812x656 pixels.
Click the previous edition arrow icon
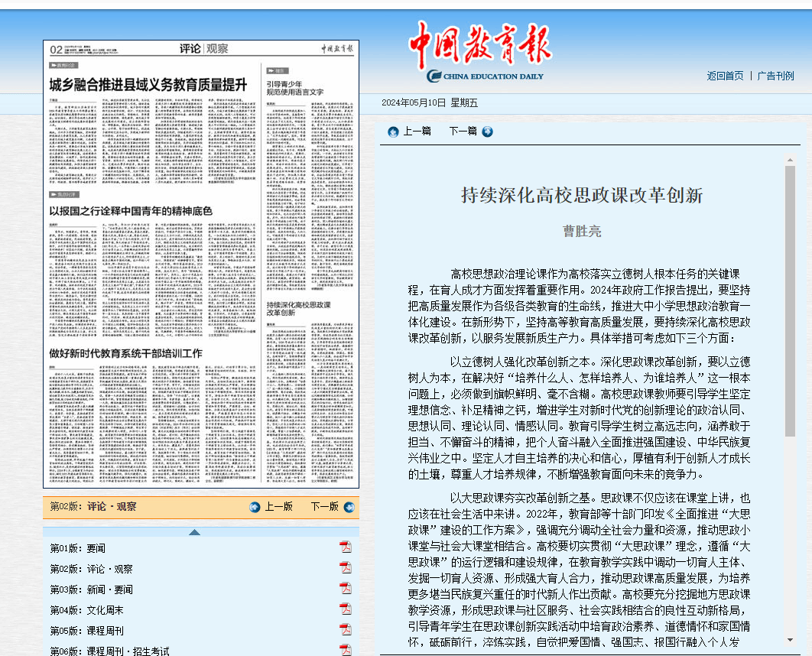(255, 507)
